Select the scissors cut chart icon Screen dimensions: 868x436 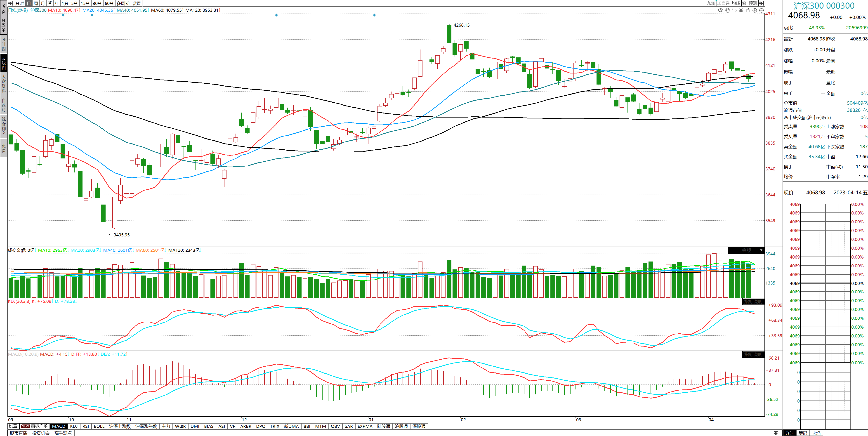[x=741, y=10]
